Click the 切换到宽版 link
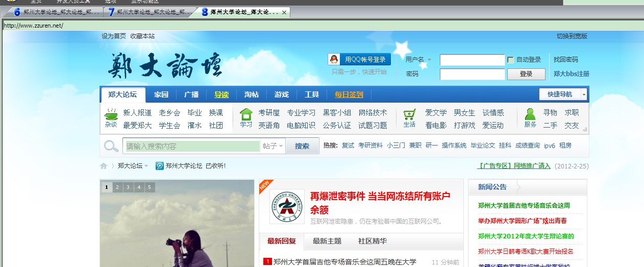 tap(572, 36)
